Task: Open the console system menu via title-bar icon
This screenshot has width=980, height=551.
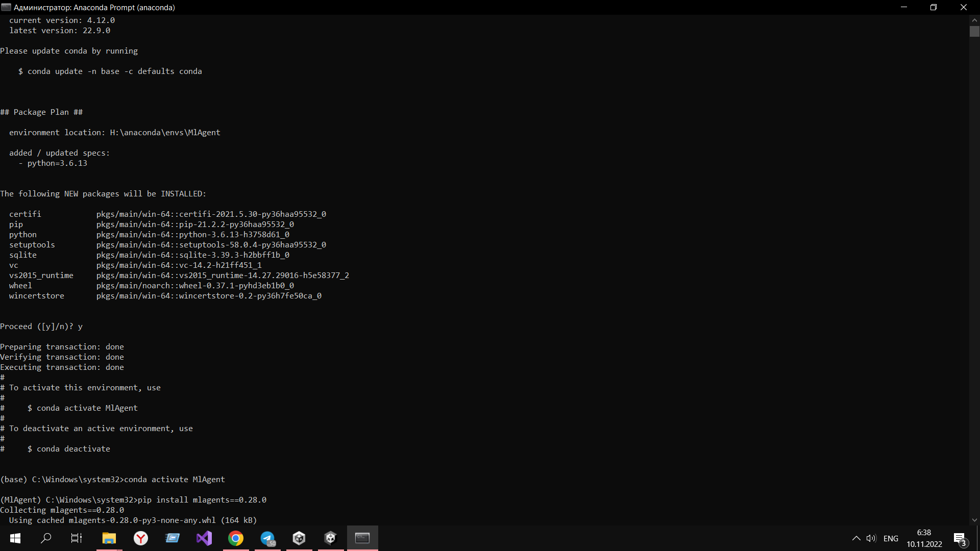Action: tap(6, 7)
